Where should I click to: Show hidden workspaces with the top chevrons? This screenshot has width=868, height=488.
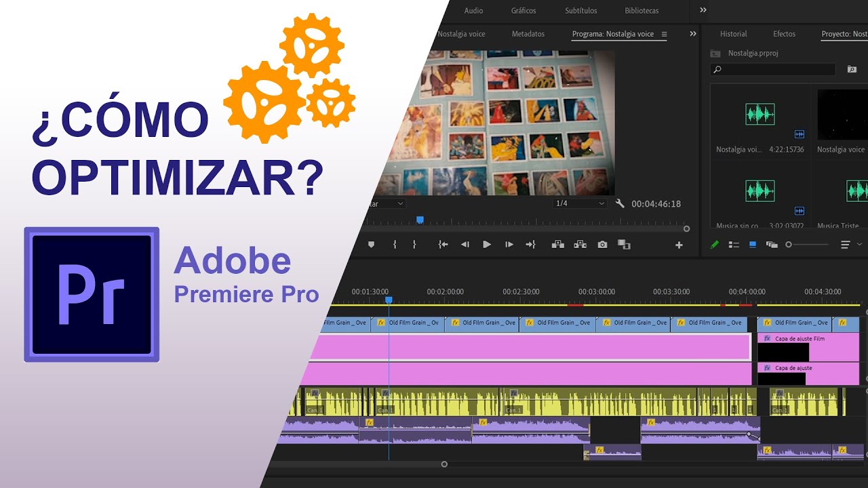pyautogui.click(x=703, y=10)
